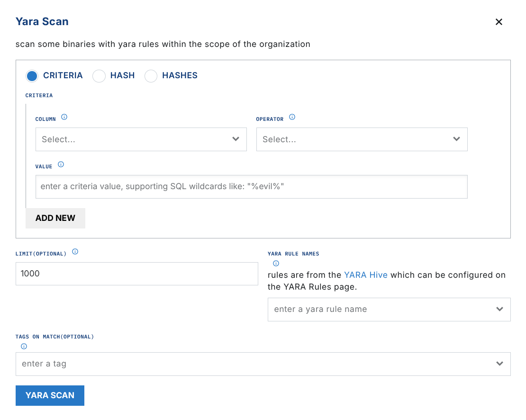Select the HASH radio option
Viewport: 526px width, 420px height.
pyautogui.click(x=99, y=76)
